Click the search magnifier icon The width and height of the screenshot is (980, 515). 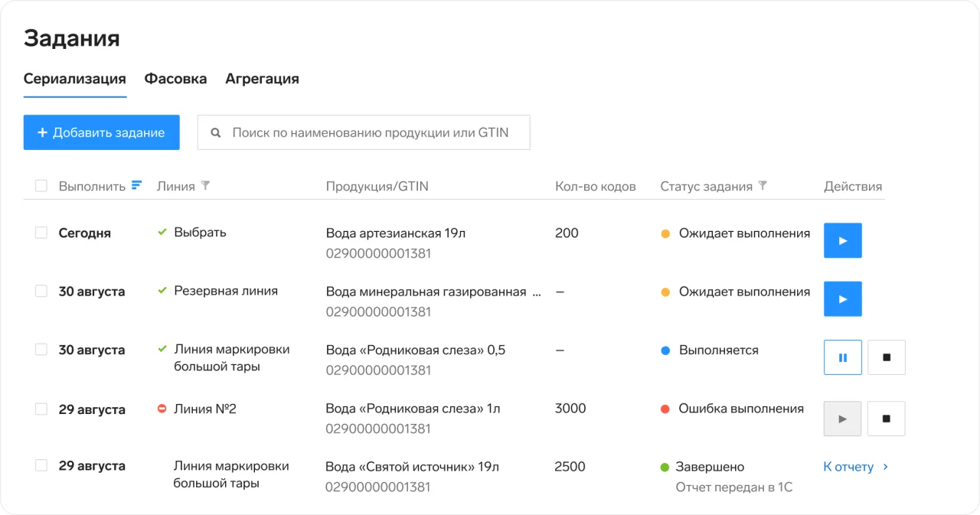click(x=216, y=132)
